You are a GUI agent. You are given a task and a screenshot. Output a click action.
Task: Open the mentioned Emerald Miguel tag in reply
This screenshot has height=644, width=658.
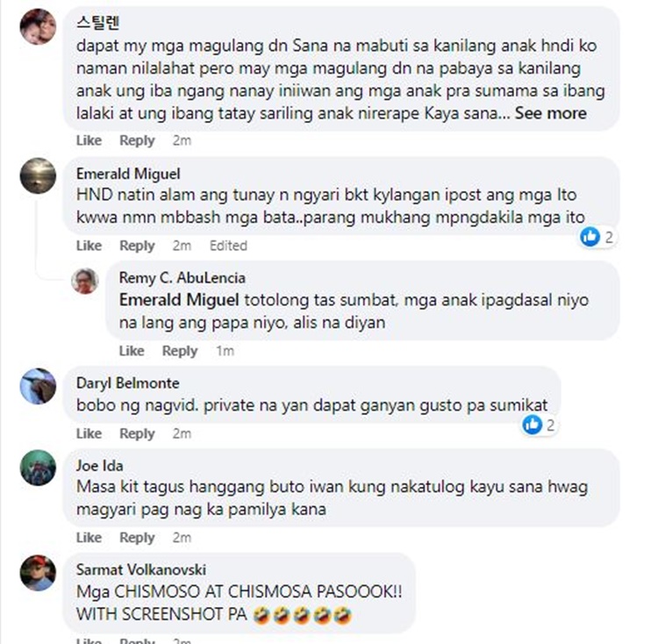pyautogui.click(x=179, y=300)
